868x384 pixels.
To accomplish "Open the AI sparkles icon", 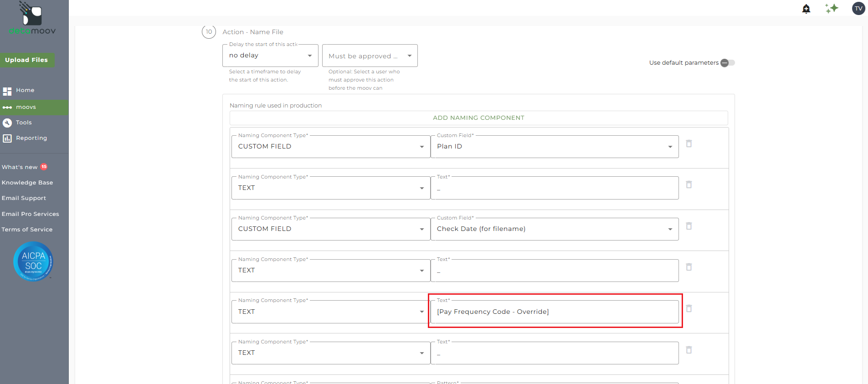I will pos(832,8).
